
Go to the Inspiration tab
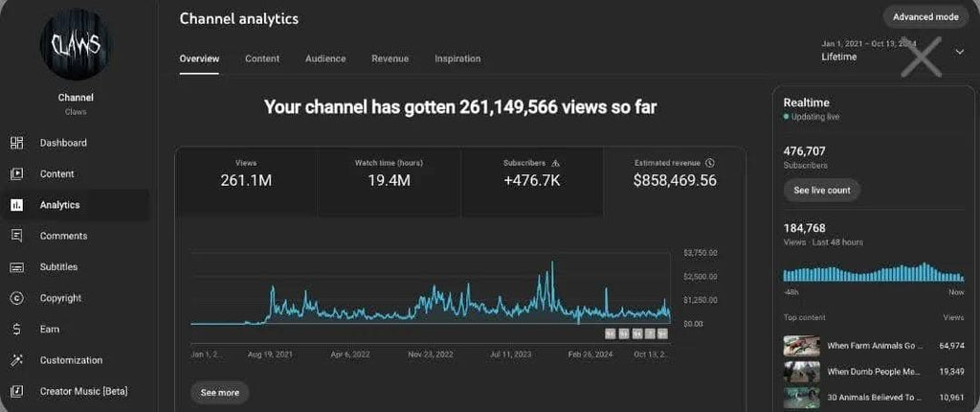tap(457, 59)
